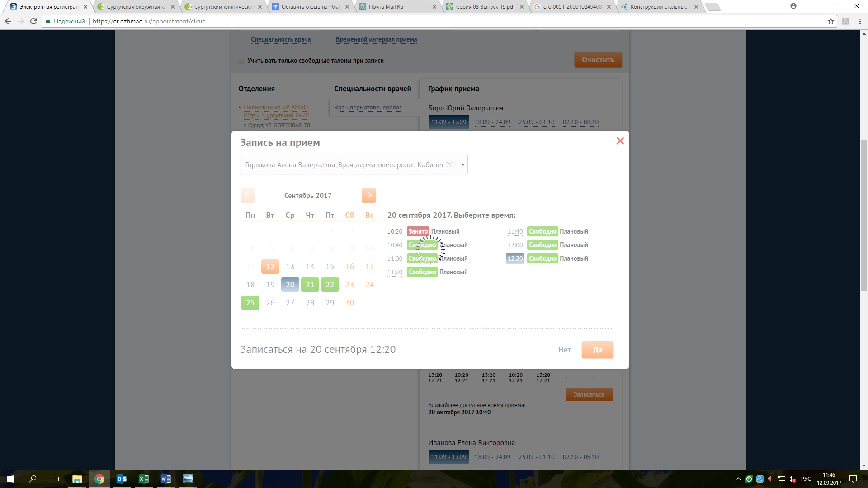Switch to 'Специальность врача' tab
868x488 pixels.
[281, 39]
